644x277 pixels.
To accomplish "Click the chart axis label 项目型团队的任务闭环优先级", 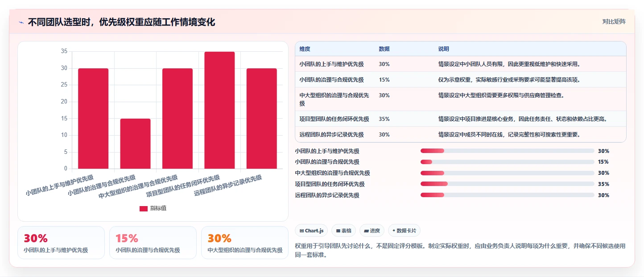I will 183,186.
